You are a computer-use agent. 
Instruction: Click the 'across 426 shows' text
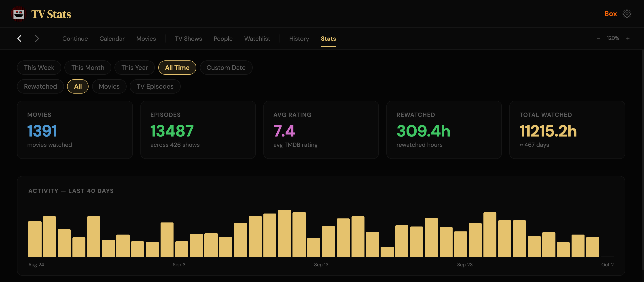(x=175, y=145)
